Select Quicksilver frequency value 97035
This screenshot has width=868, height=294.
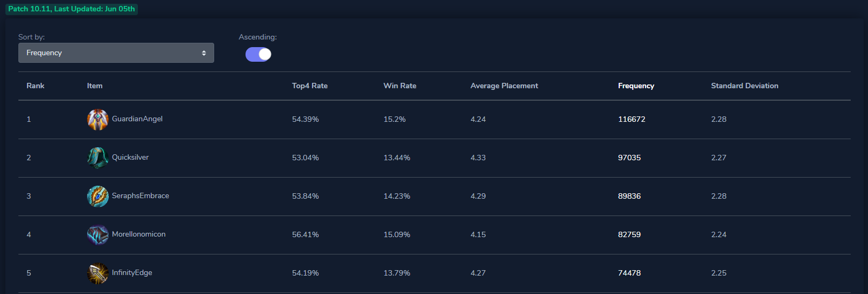coord(630,158)
